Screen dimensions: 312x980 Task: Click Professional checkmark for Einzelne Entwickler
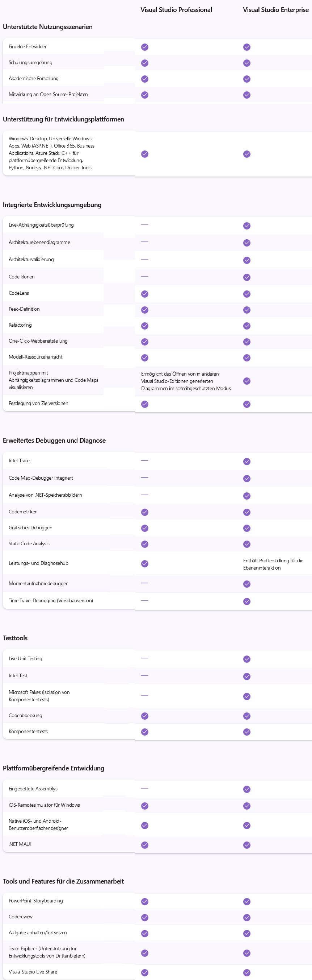145,47
